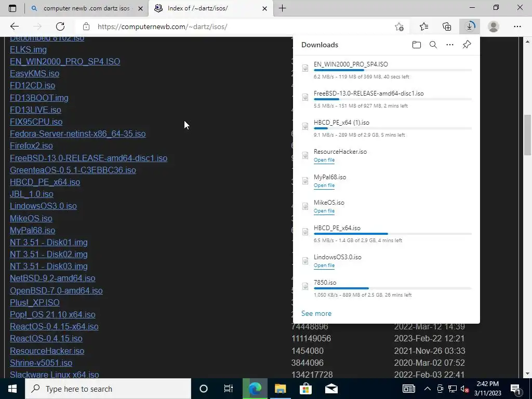The image size is (532, 399).
Task: Click the Plus!_XP.ISO link
Action: click(x=35, y=302)
